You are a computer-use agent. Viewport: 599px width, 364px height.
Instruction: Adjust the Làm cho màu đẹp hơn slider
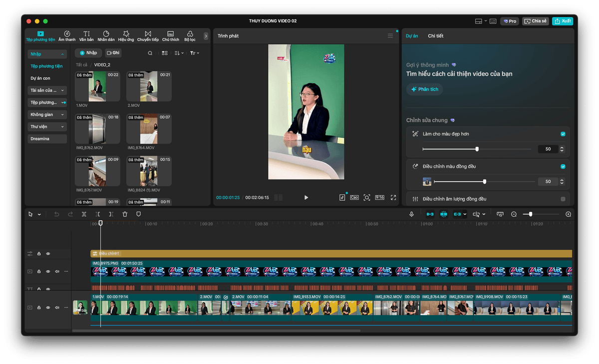tap(477, 149)
